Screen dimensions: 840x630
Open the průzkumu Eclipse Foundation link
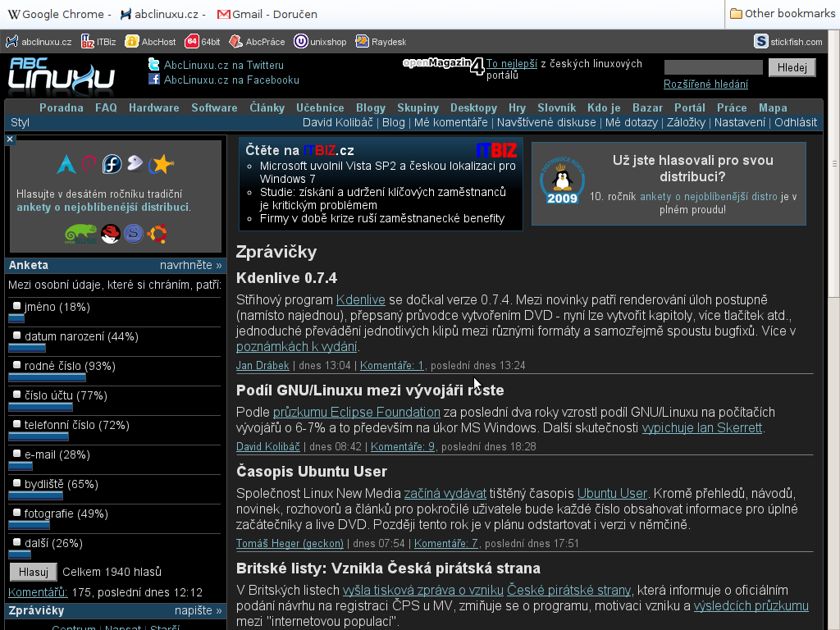[356, 413]
